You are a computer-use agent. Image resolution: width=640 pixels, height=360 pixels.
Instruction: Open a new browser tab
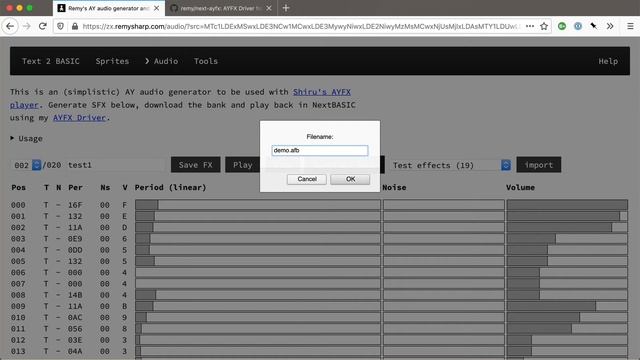coord(286,8)
